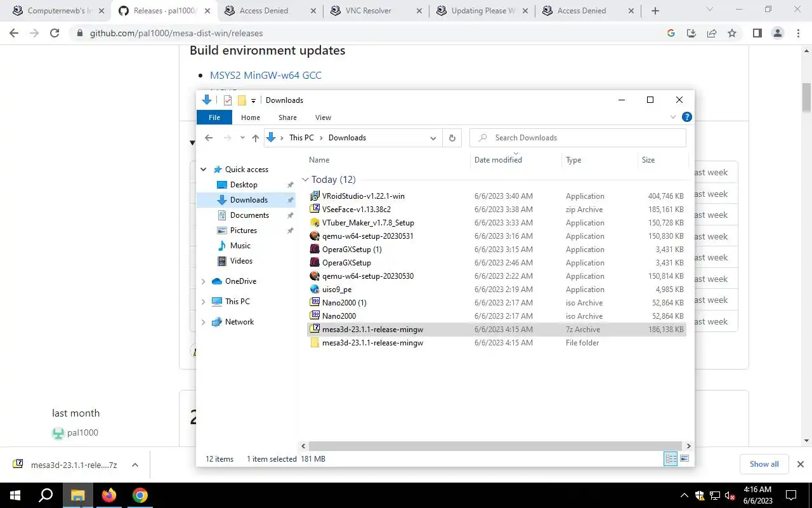Collapse the Today (12) group
812x508 pixels.
pyautogui.click(x=305, y=180)
